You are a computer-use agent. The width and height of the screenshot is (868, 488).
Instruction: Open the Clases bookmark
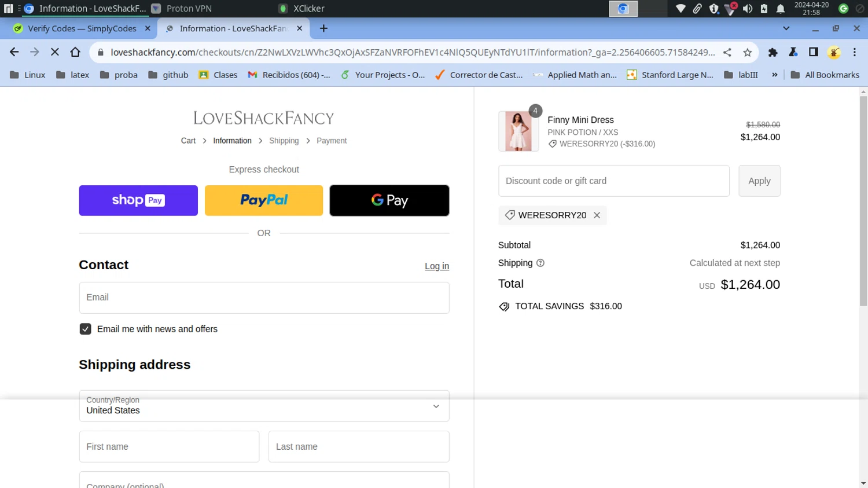[218, 75]
